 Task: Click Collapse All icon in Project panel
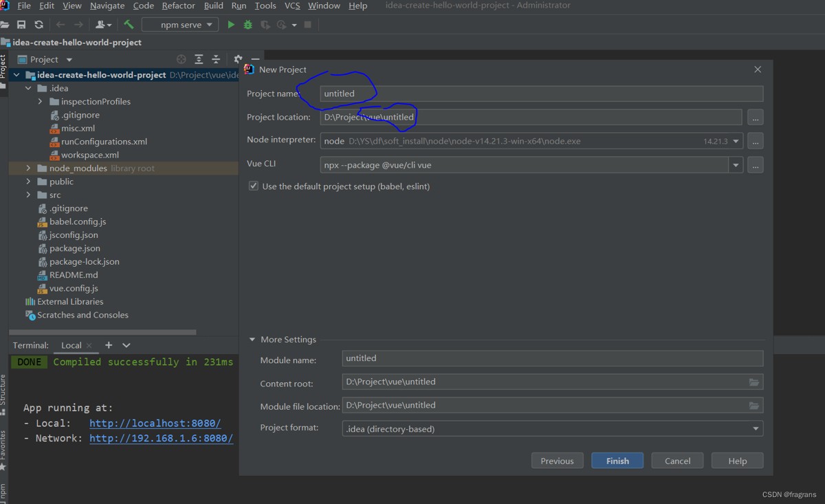tap(216, 60)
